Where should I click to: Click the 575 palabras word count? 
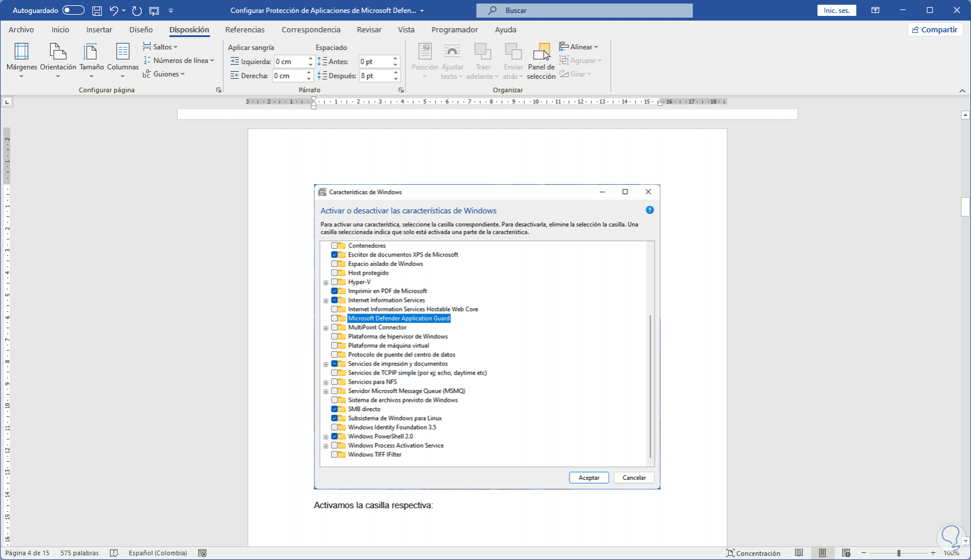79,553
